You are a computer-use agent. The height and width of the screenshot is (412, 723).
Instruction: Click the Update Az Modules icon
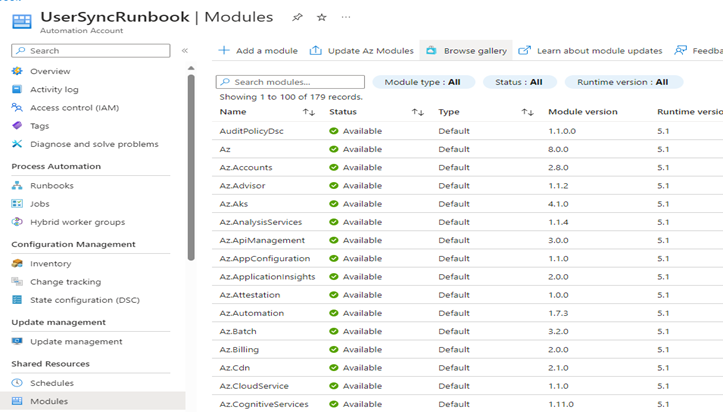315,50
